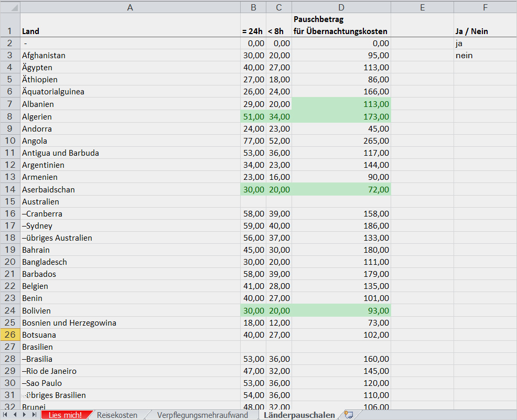517x420 pixels.
Task: Select the Albanien cell
Action: tap(130, 104)
